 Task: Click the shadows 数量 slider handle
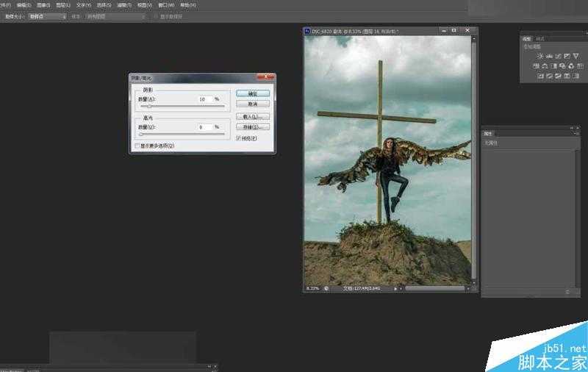[x=149, y=107]
